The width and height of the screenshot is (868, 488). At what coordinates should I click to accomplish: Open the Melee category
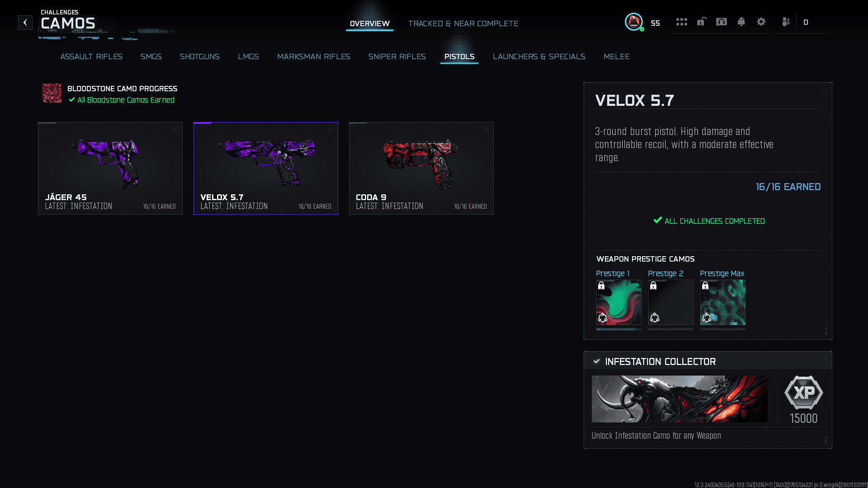pyautogui.click(x=617, y=56)
